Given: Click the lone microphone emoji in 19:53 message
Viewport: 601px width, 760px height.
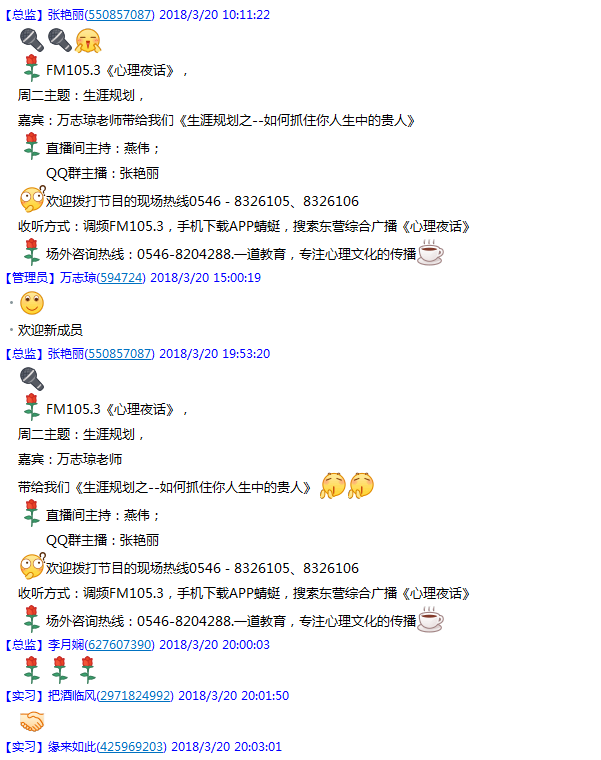Looking at the screenshot, I should point(32,379).
